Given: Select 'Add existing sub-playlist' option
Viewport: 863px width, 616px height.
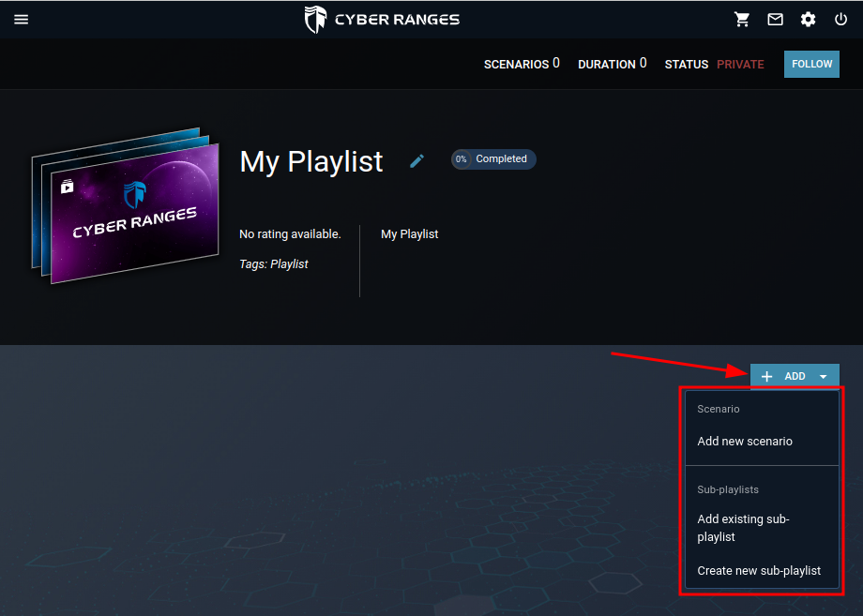Looking at the screenshot, I should (744, 528).
